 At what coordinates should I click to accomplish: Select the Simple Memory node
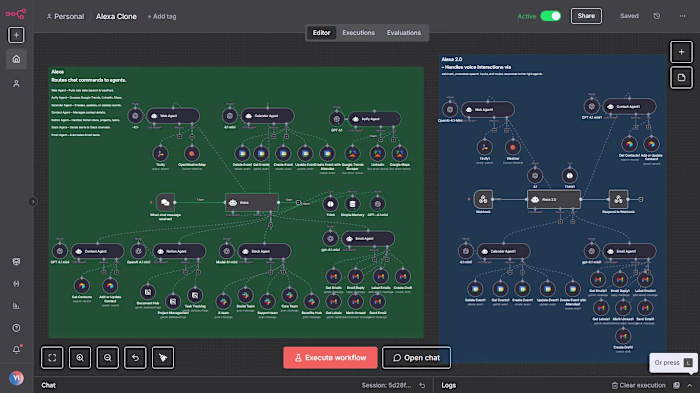[352, 204]
